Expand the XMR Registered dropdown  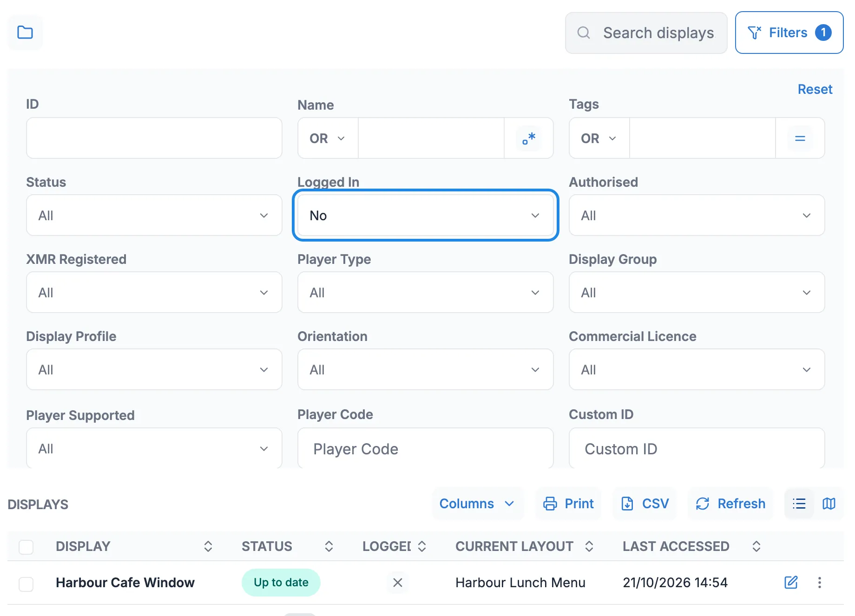point(154,293)
